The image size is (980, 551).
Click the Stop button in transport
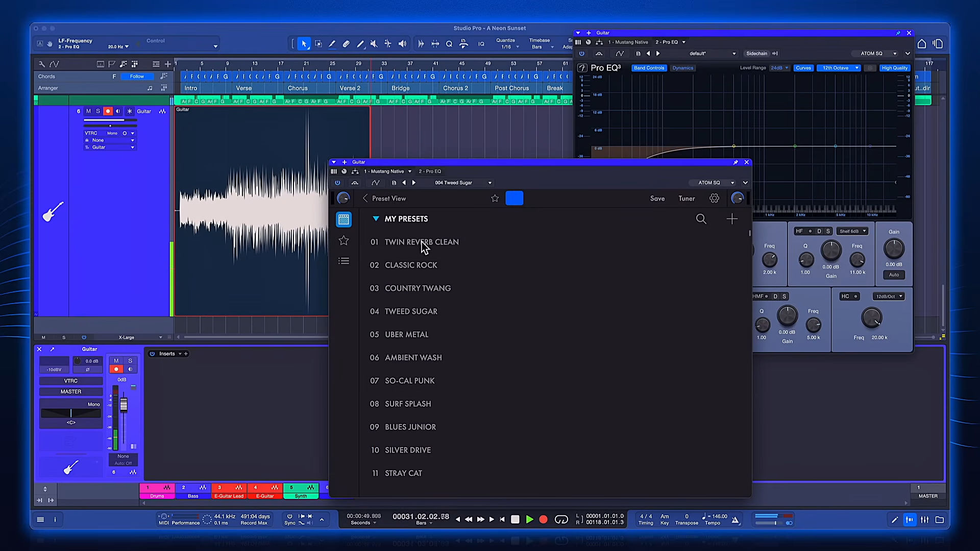coord(515,519)
